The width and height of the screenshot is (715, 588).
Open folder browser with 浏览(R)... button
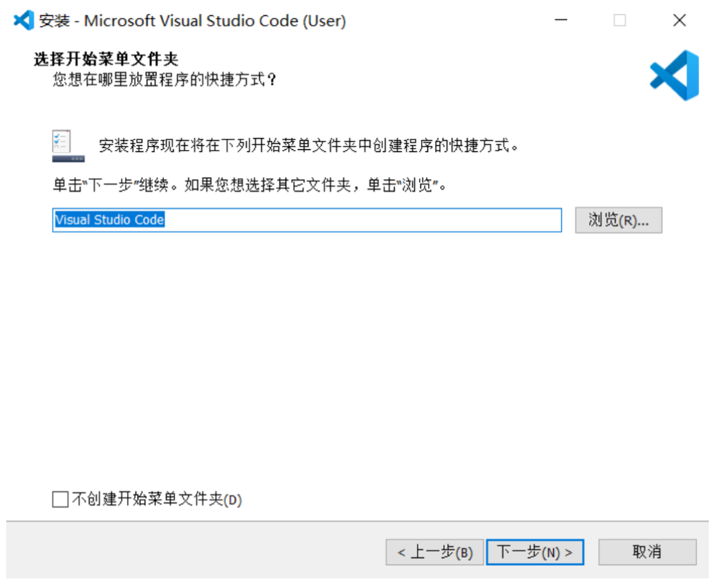coord(618,220)
